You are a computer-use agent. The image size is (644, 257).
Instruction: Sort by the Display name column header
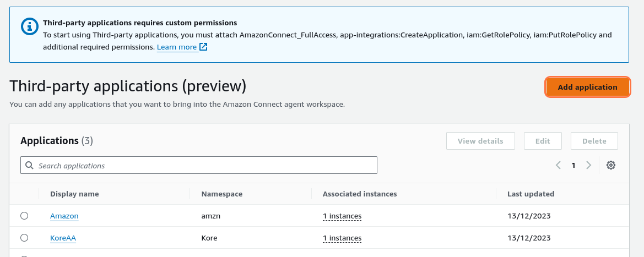click(x=74, y=194)
